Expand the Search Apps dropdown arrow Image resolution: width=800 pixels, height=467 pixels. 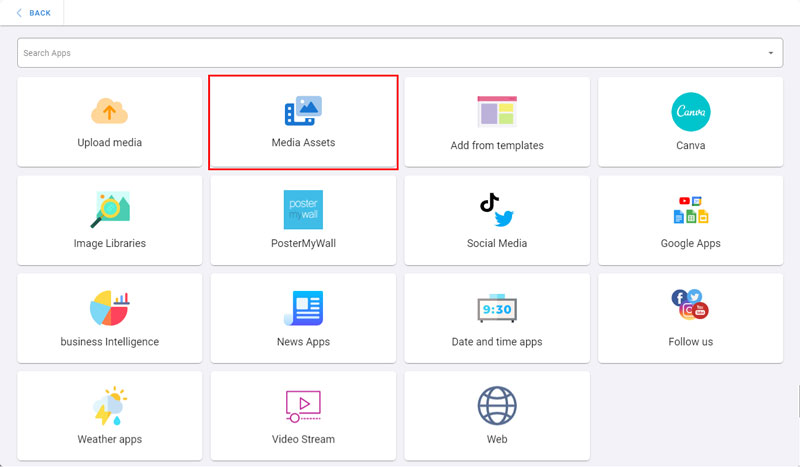tap(770, 53)
